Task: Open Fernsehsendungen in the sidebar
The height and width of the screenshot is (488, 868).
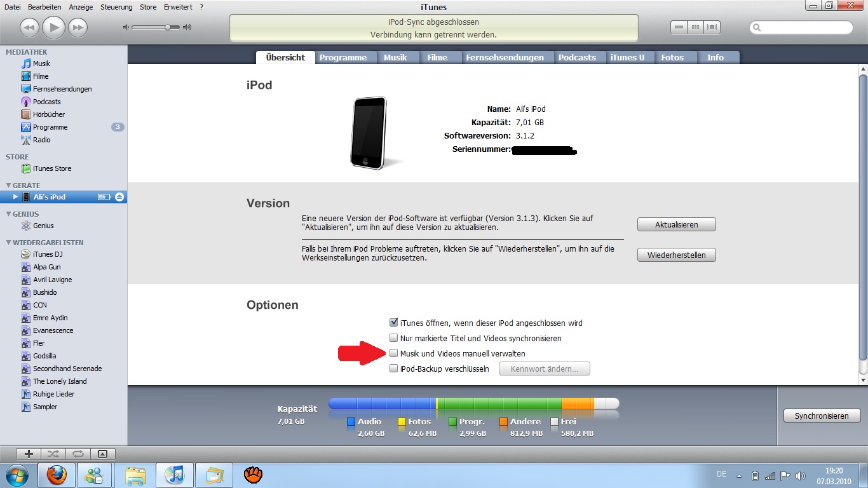Action: tap(56, 89)
